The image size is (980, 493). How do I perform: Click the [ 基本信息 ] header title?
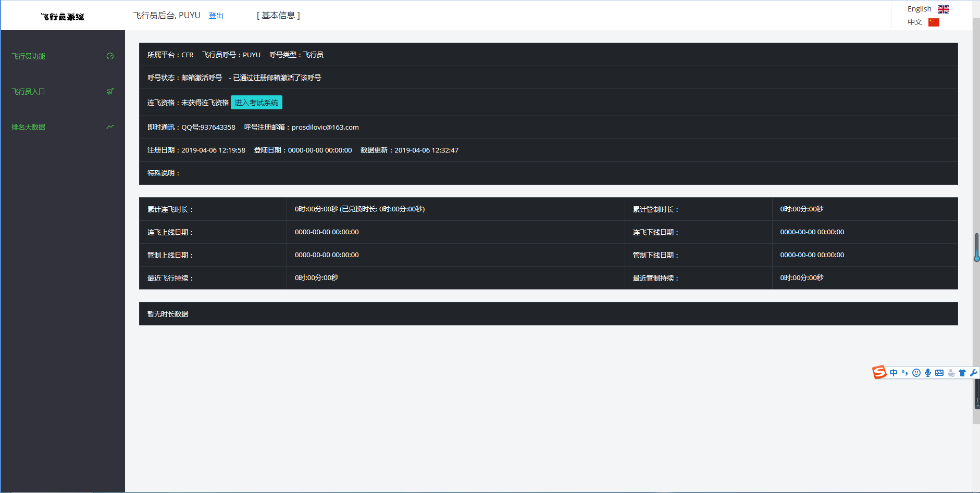pos(278,16)
